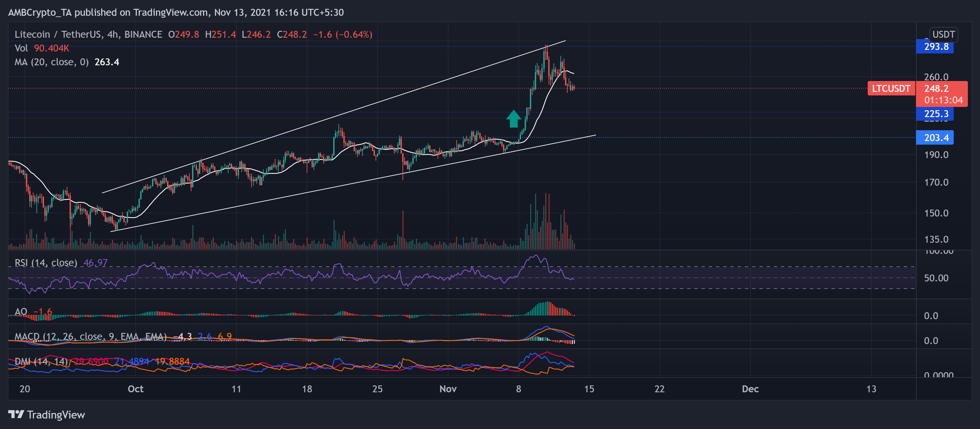
Task: Click the RSI value 46.97
Action: 95,263
